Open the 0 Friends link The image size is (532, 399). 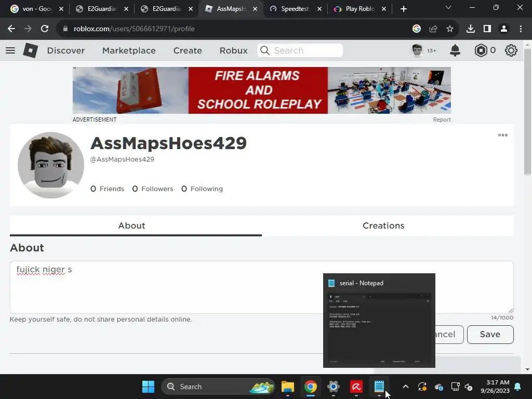point(107,189)
